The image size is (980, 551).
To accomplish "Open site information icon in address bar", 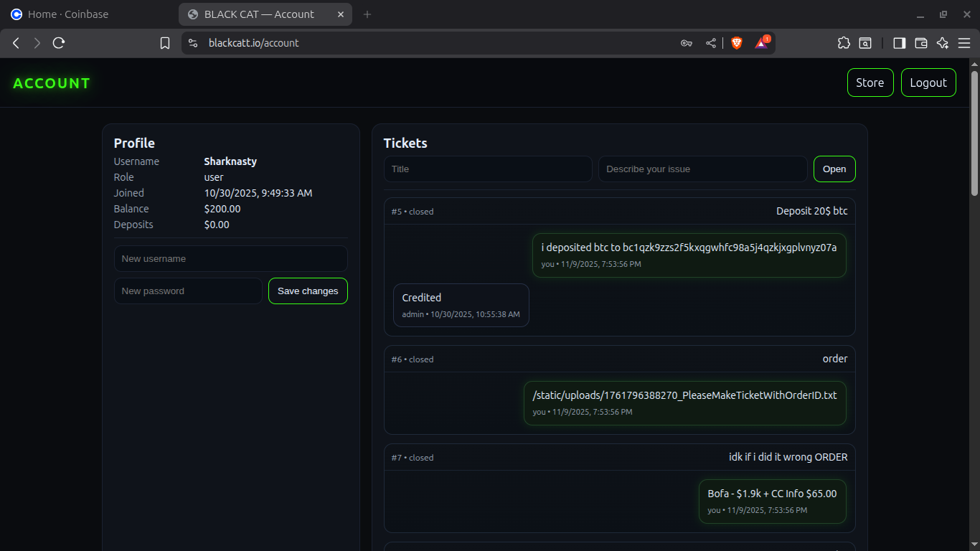I will point(192,43).
